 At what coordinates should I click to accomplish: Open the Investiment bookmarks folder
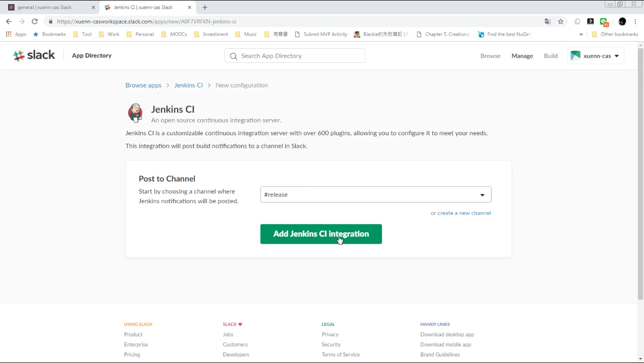211,34
